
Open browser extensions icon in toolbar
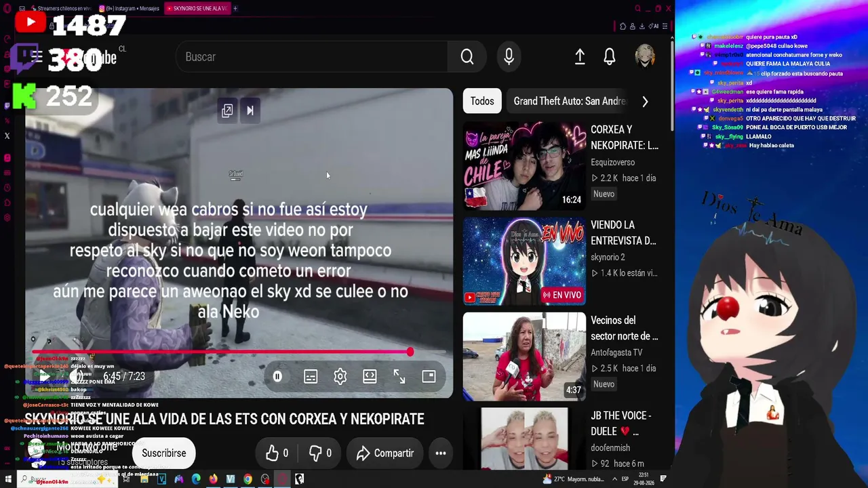623,26
